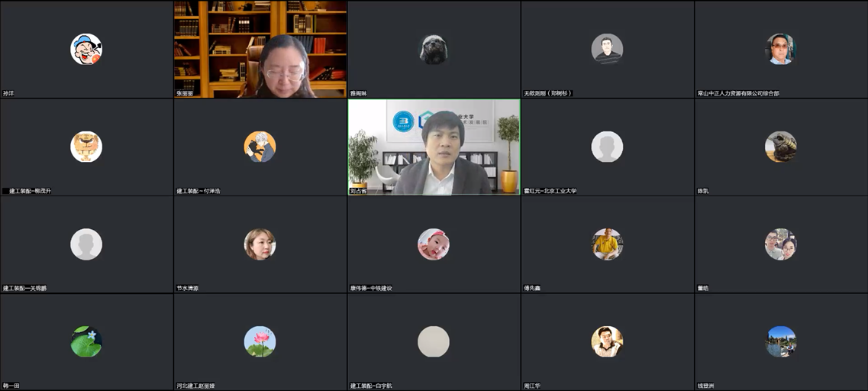Viewport: 868px width, 391px height.
Task: Select the blank beige avatar of 建工装配-白宇航
Action: click(433, 341)
